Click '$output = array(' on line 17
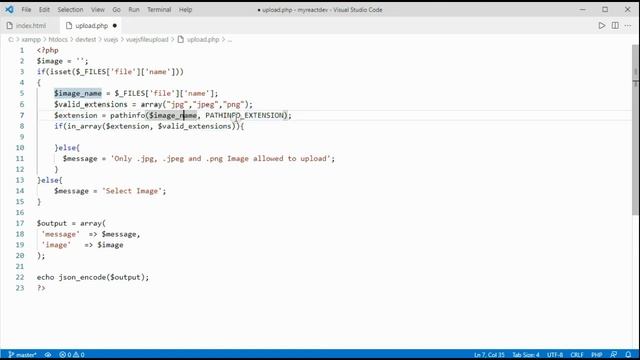640x360 pixels. (x=71, y=223)
